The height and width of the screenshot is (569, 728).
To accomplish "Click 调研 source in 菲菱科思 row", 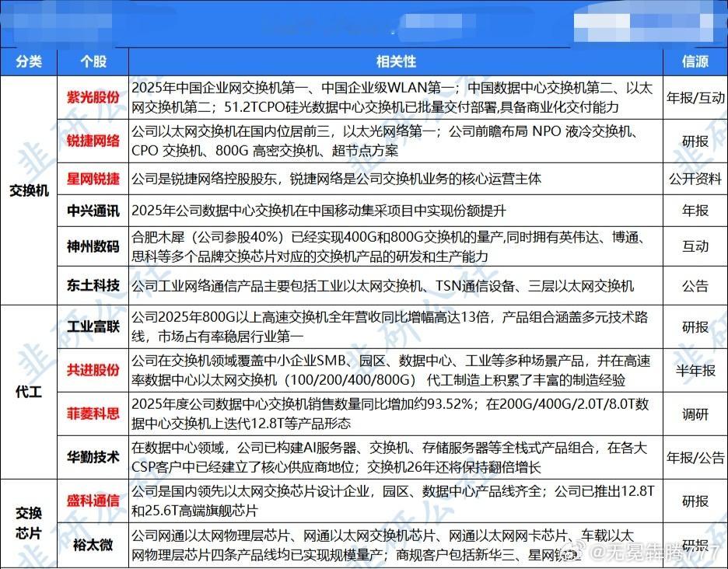I will (695, 414).
